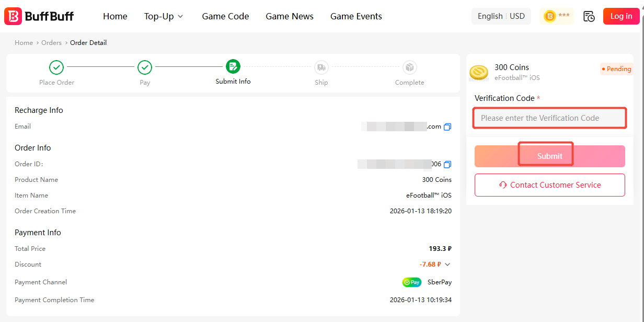The image size is (644, 322).
Task: Go to the Game Code page
Action: point(225,16)
